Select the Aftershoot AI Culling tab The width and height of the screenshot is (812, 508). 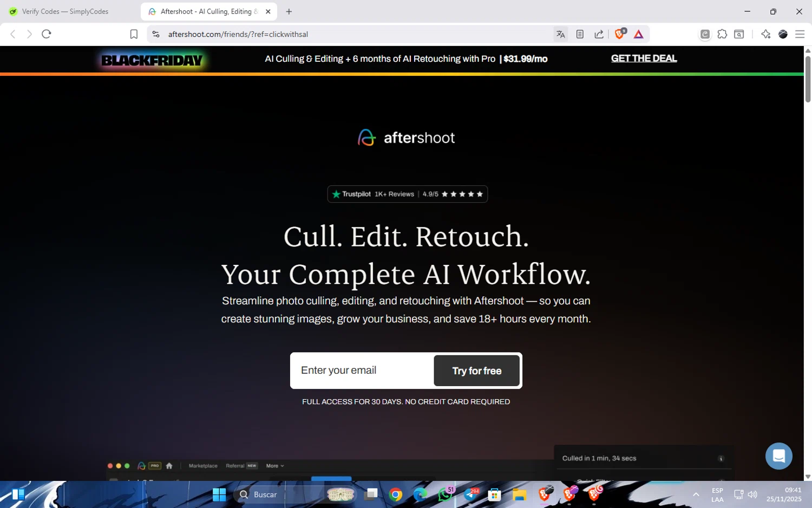(208, 11)
